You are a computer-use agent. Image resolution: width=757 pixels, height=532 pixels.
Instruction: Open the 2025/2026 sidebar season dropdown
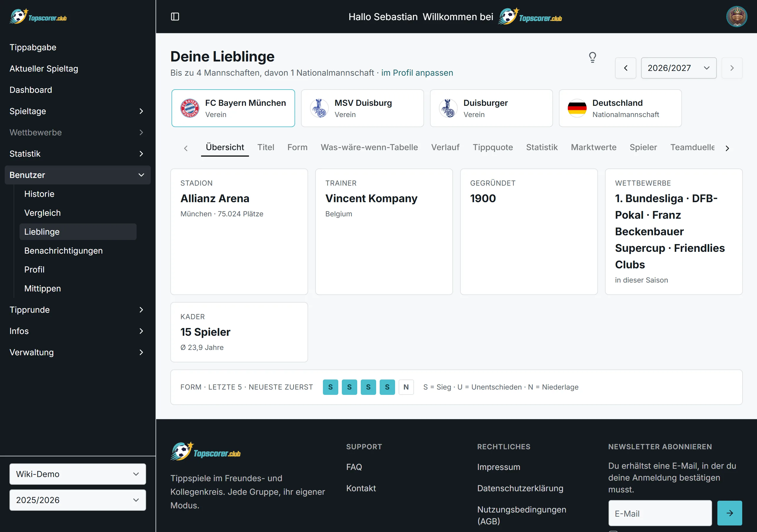click(77, 500)
